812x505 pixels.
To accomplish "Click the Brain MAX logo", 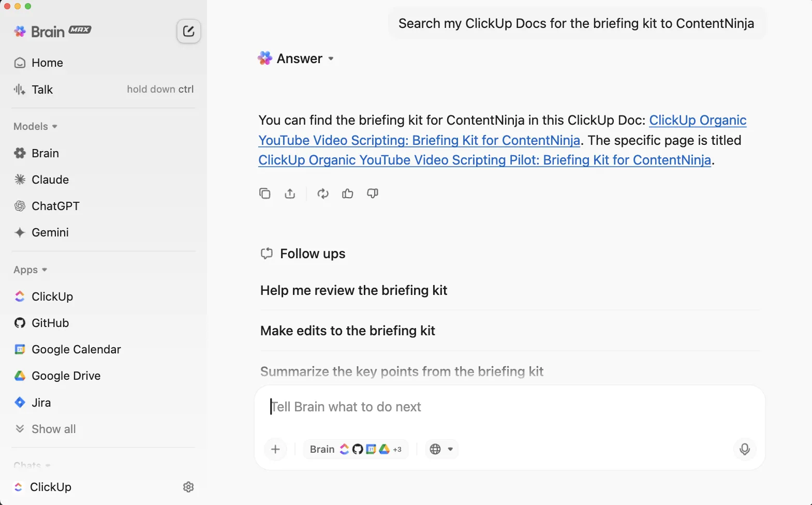I will click(x=52, y=32).
